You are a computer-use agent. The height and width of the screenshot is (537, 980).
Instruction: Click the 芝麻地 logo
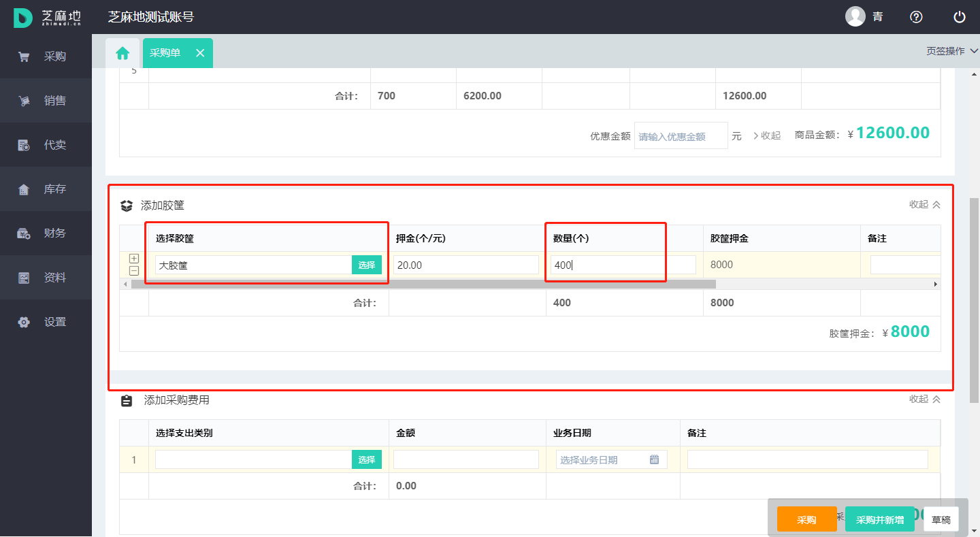(x=48, y=17)
